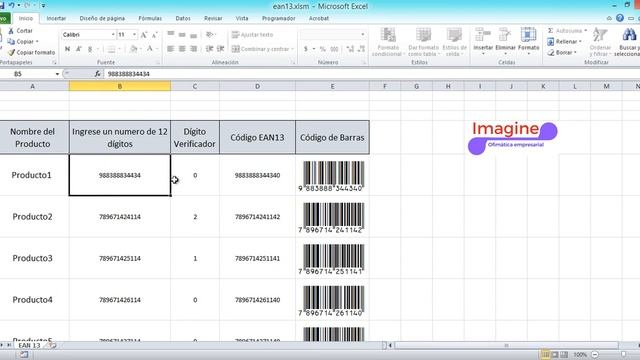Open the Font color dropdown arrow
This screenshot has width=640, height=360.
point(157,49)
